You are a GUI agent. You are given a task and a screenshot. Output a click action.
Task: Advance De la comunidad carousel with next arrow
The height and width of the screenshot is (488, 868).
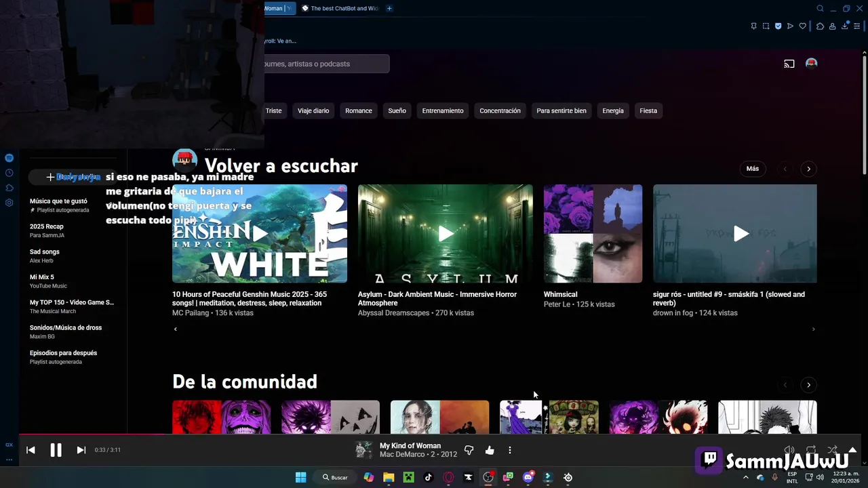[808, 385]
